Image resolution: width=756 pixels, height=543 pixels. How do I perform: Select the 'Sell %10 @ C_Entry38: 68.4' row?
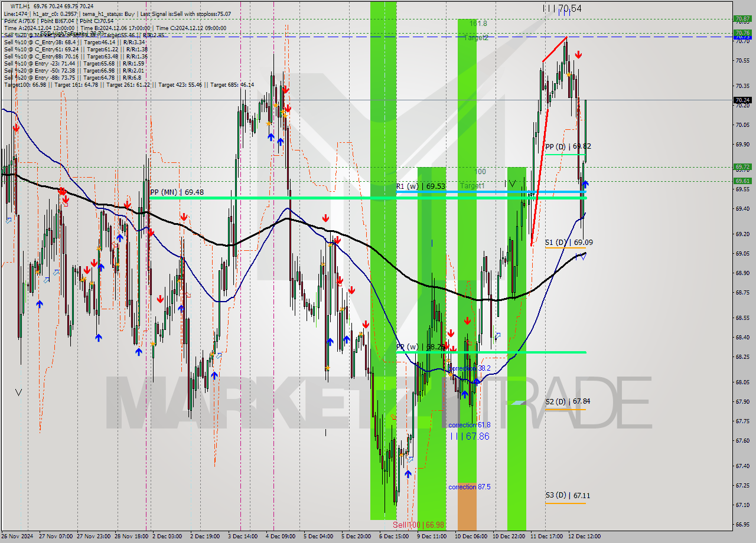point(74,42)
